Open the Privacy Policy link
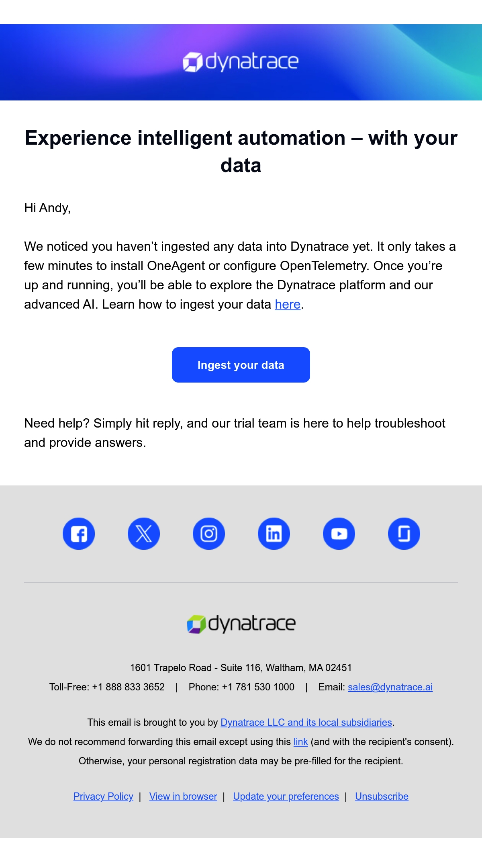Image resolution: width=482 pixels, height=868 pixels. click(103, 796)
